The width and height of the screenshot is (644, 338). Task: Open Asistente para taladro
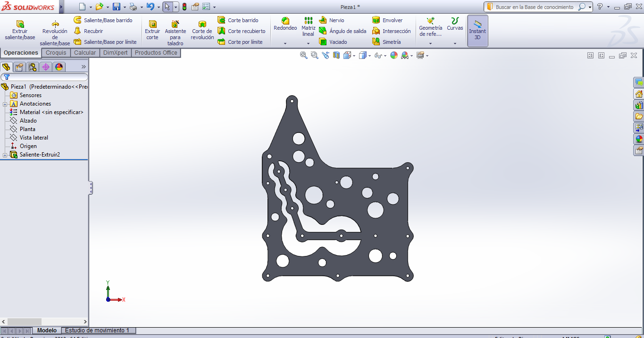(x=175, y=33)
